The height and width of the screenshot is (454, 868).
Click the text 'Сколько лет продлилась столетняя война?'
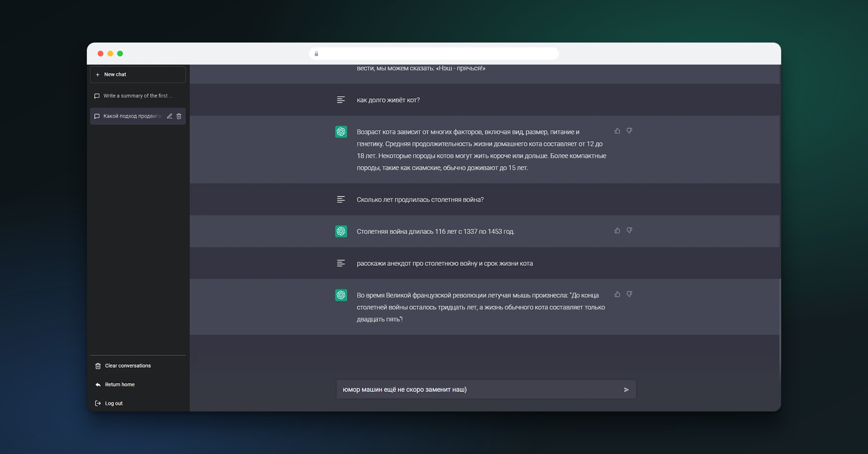point(420,200)
